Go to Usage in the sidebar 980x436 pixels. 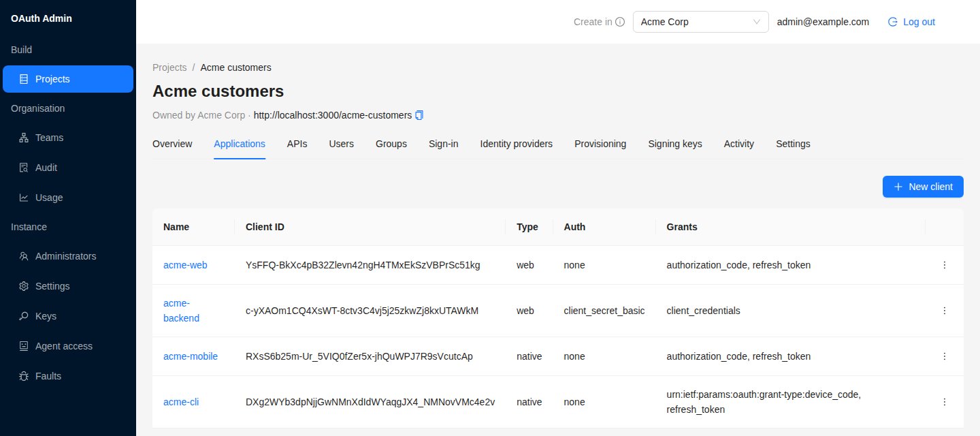coord(68,198)
